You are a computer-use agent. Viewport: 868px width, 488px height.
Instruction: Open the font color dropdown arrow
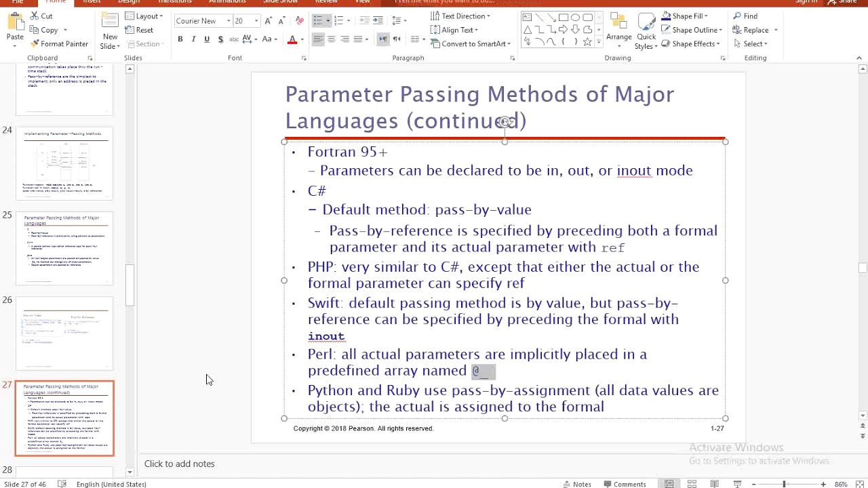point(302,39)
